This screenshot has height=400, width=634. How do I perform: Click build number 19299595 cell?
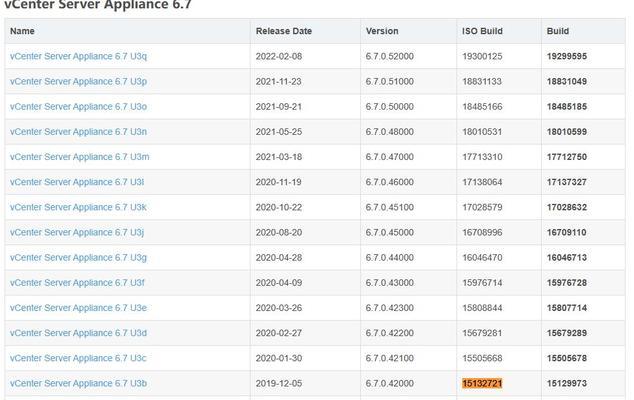(567, 56)
